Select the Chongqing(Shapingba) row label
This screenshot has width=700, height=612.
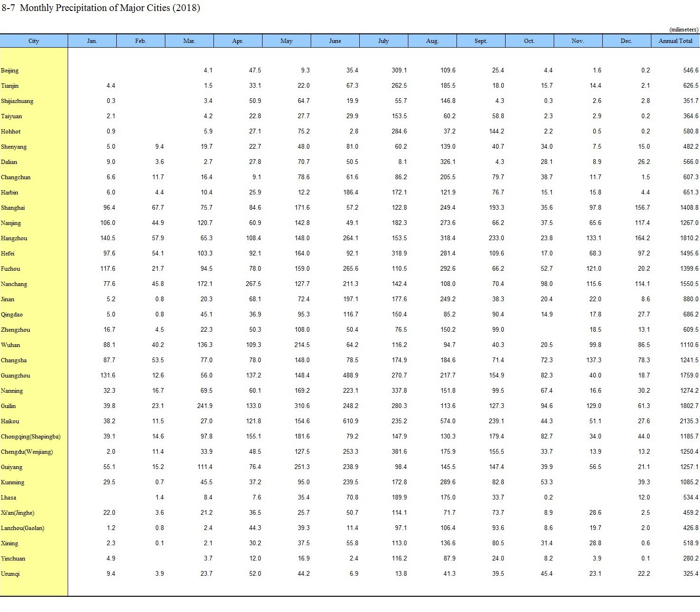[31, 437]
